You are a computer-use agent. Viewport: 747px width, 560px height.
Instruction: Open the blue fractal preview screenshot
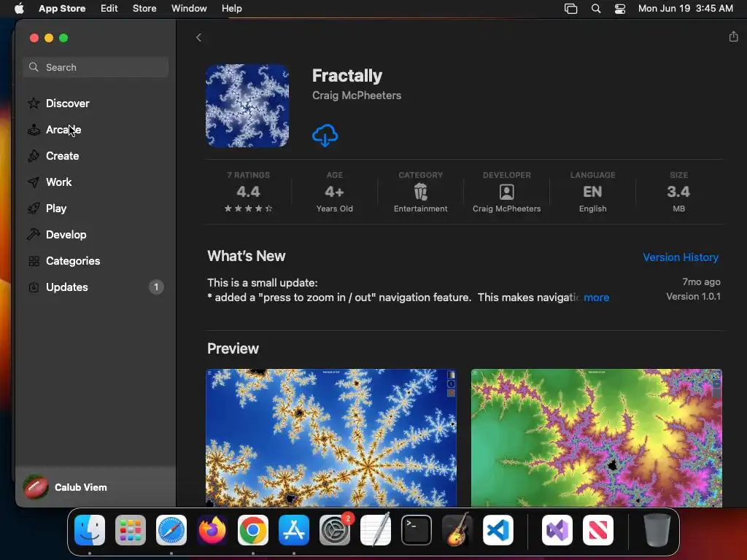(x=330, y=437)
